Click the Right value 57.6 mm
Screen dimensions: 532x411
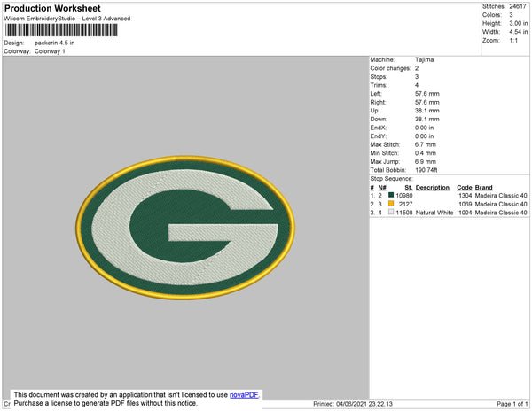pyautogui.click(x=426, y=102)
